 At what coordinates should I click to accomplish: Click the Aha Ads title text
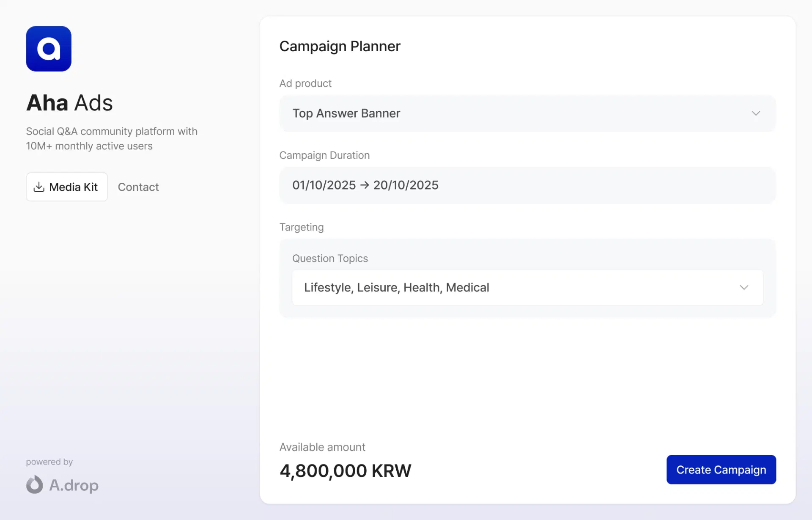click(x=69, y=103)
